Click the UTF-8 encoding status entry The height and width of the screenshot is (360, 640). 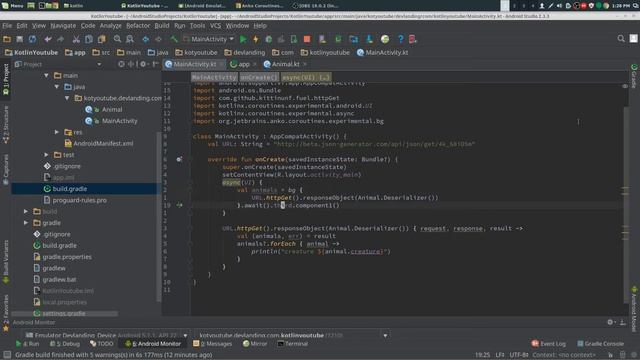tap(519, 355)
